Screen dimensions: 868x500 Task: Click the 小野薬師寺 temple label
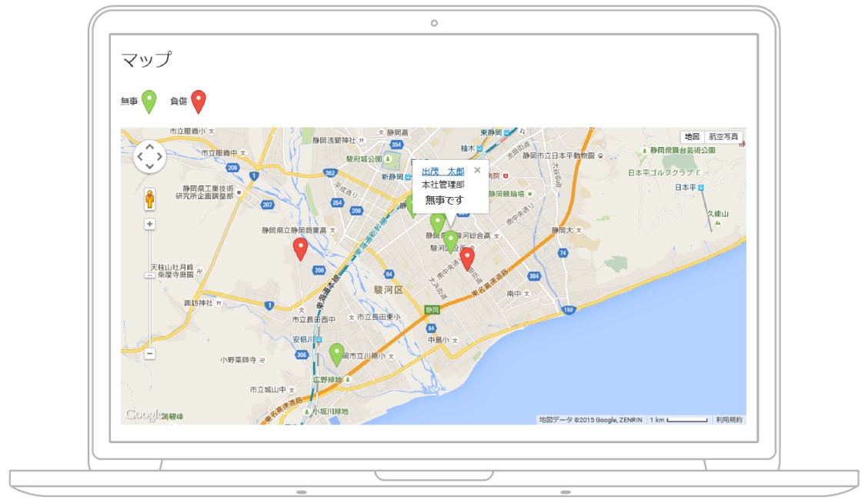coord(238,360)
